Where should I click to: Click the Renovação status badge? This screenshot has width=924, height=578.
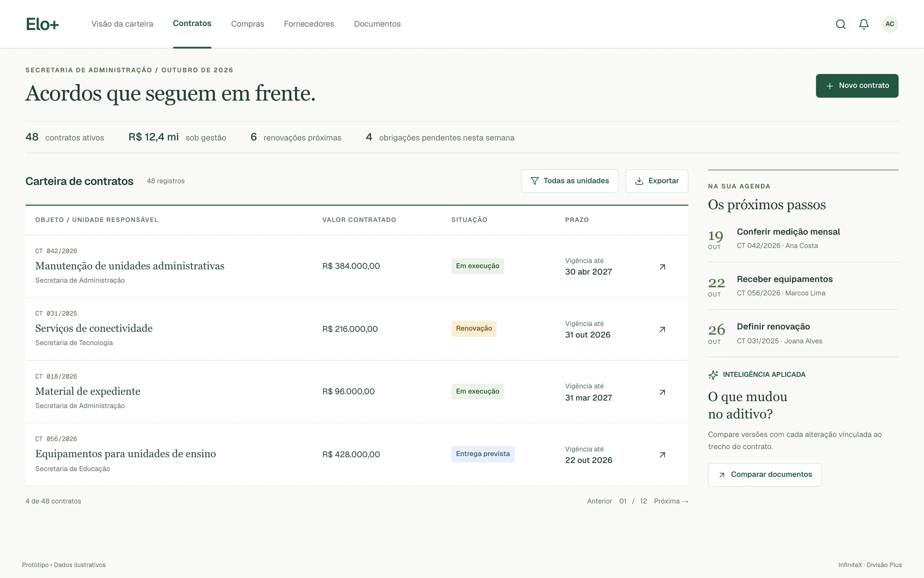pyautogui.click(x=474, y=329)
